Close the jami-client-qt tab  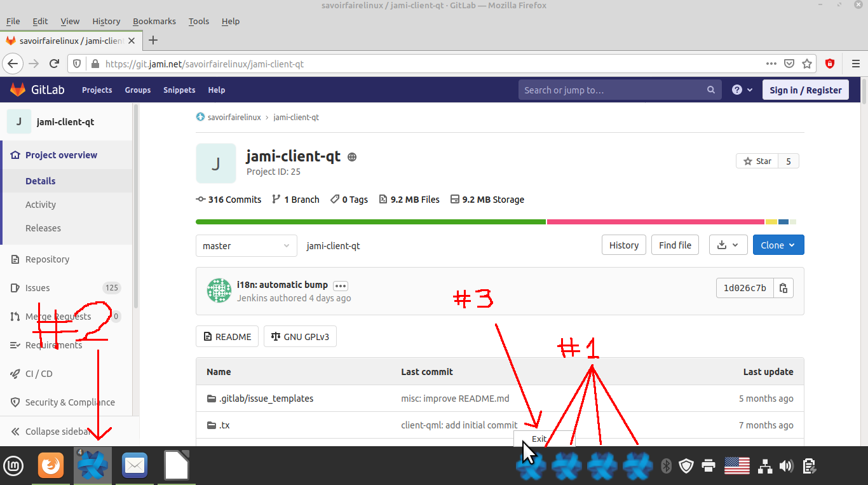[132, 41]
